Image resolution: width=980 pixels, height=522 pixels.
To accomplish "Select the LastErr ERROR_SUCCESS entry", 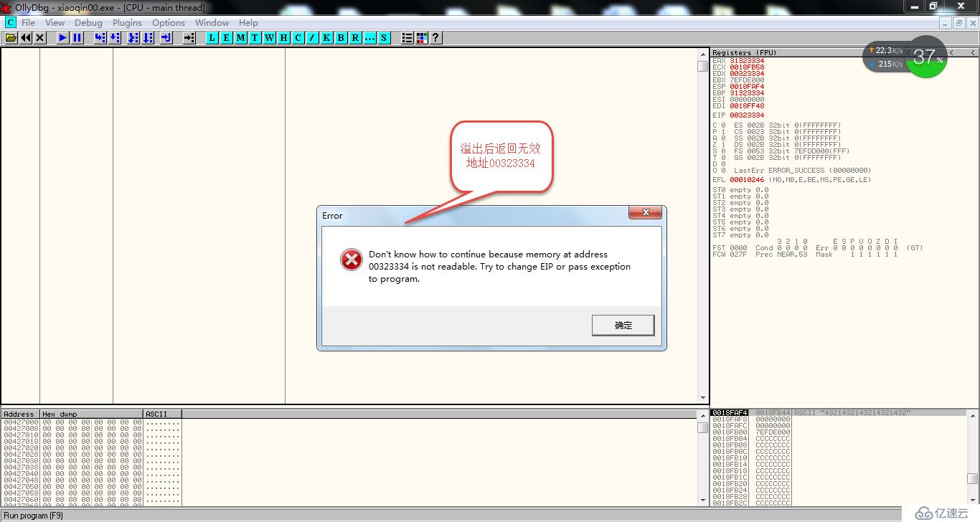I will pyautogui.click(x=803, y=171).
